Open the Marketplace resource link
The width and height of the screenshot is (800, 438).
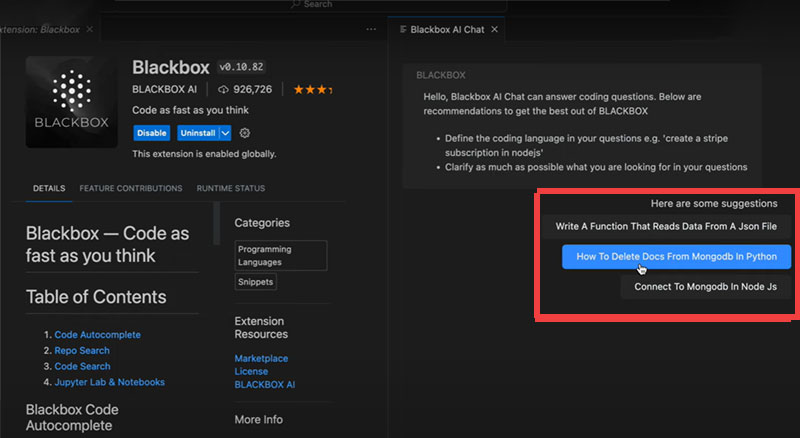tap(261, 358)
